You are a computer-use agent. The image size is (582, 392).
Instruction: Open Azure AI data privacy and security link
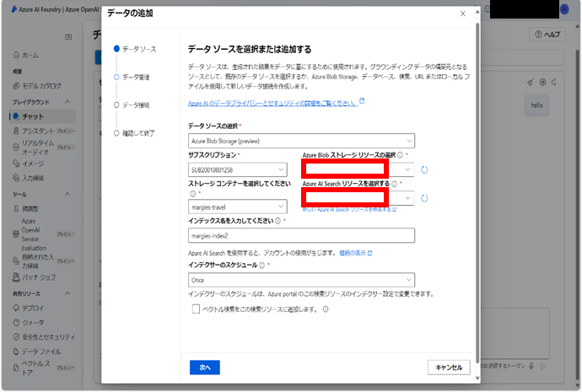pos(272,103)
